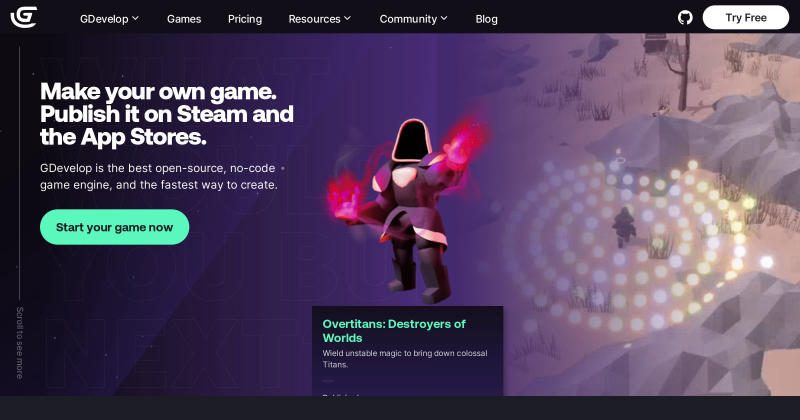Expand the Resources dropdown menu
The image size is (800, 420).
[319, 19]
